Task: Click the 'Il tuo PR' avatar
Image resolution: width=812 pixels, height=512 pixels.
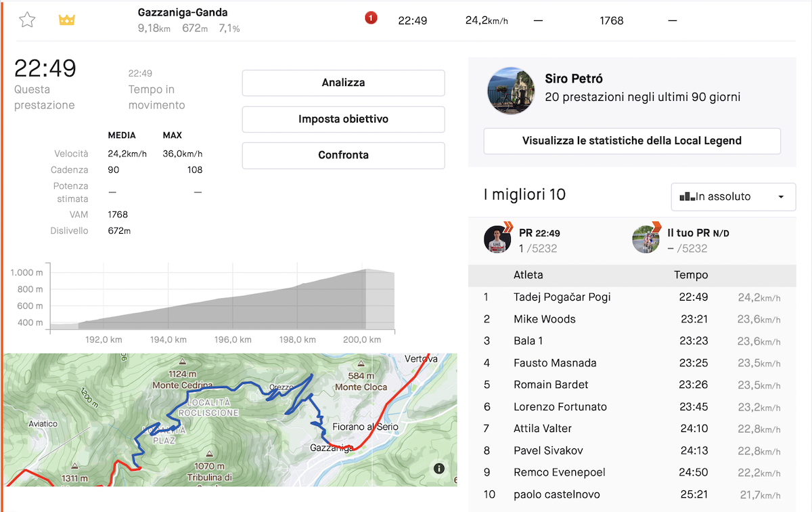Action: point(646,239)
